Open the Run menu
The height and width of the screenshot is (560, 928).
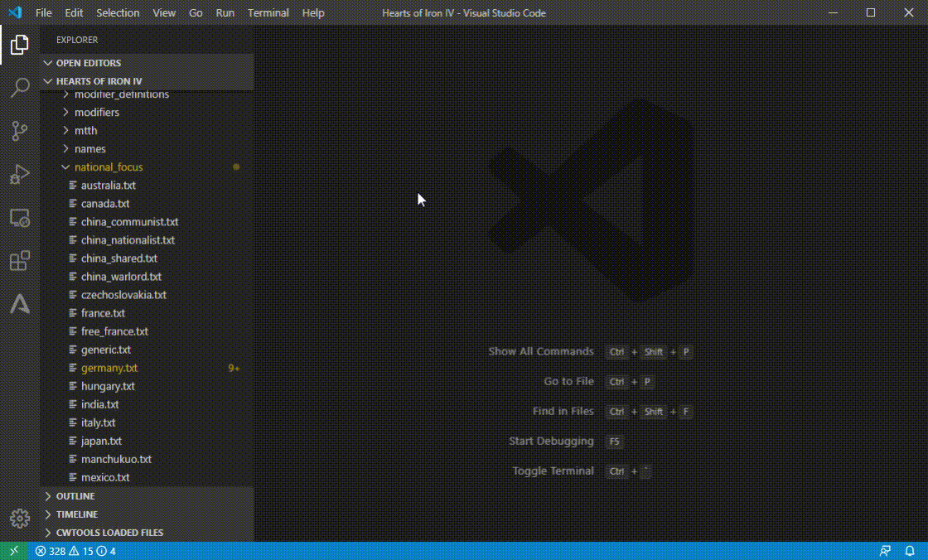coord(225,12)
